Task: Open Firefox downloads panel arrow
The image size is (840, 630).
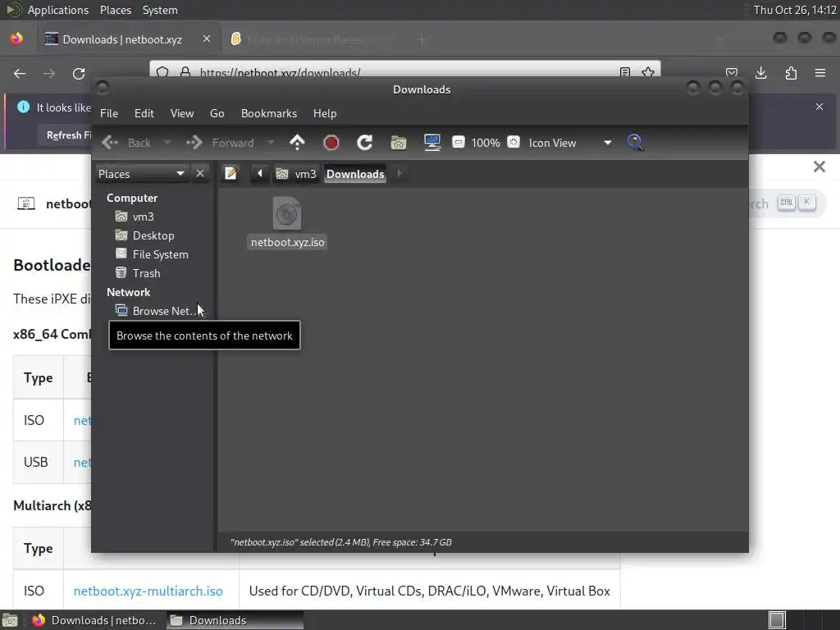Action: pos(760,73)
